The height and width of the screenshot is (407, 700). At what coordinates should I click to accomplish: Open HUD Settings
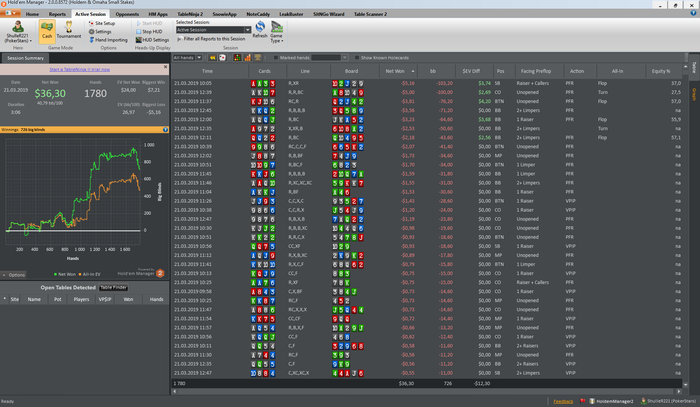[152, 40]
